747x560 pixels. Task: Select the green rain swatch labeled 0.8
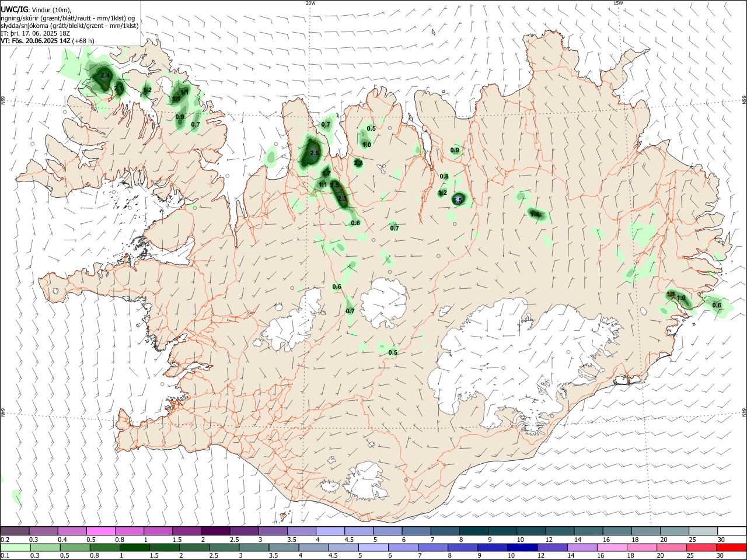pos(105,547)
